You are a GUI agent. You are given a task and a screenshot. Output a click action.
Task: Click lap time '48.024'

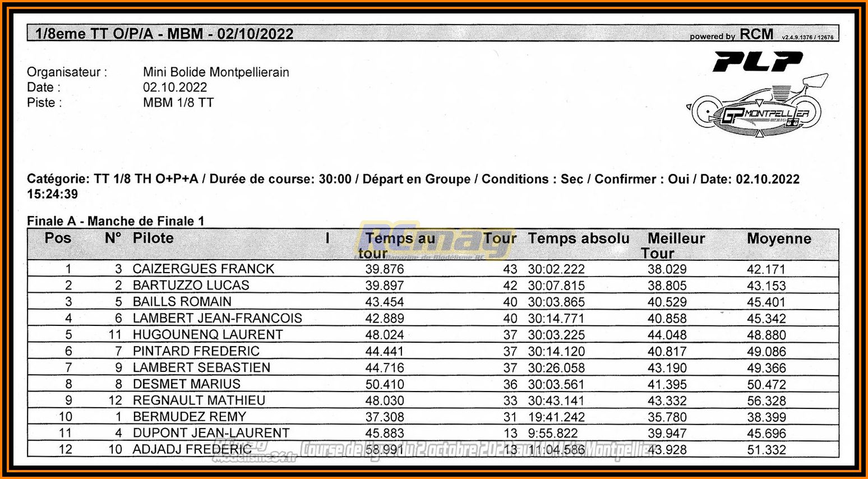click(x=385, y=335)
